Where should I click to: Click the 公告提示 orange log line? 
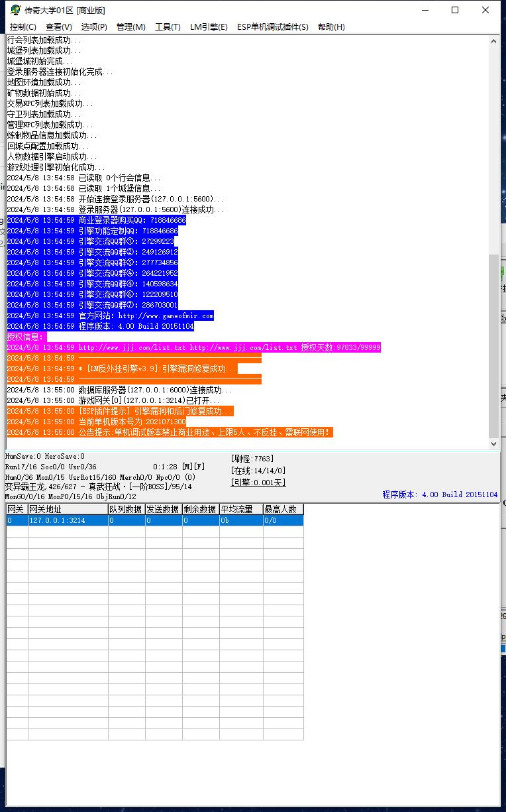[170, 432]
